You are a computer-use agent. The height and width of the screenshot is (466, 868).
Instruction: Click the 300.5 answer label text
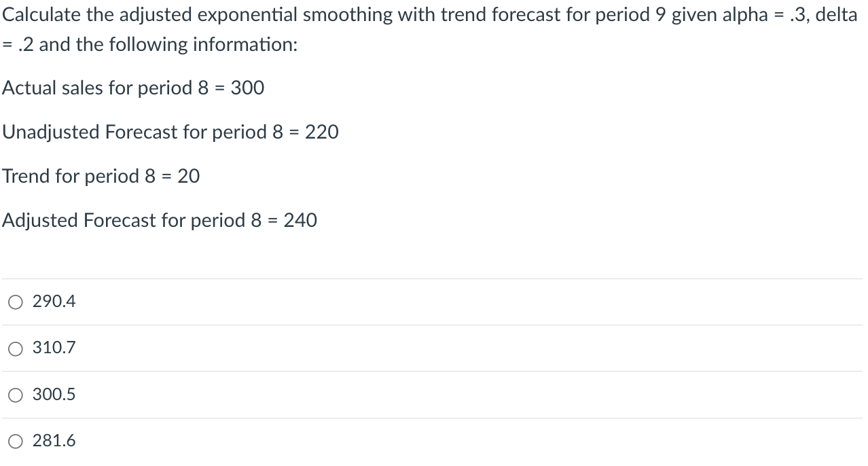pos(54,394)
